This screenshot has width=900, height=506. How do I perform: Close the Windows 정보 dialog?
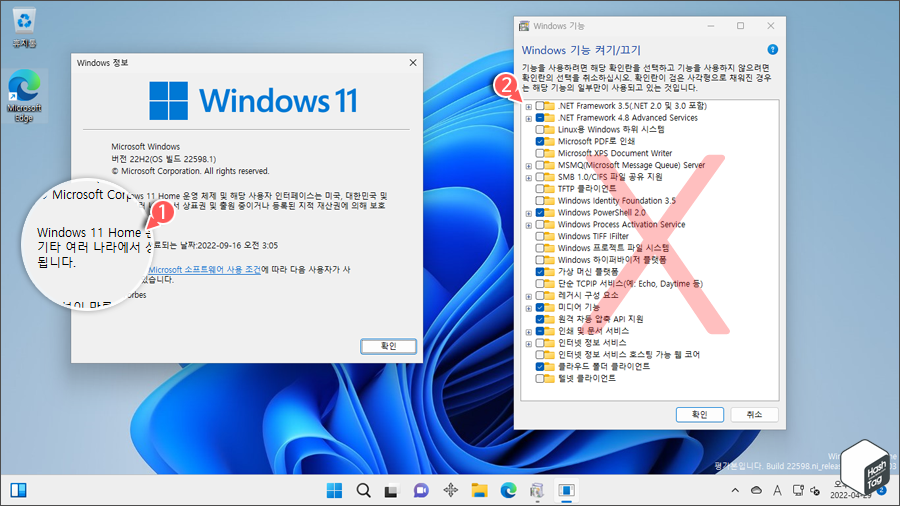[x=413, y=63]
